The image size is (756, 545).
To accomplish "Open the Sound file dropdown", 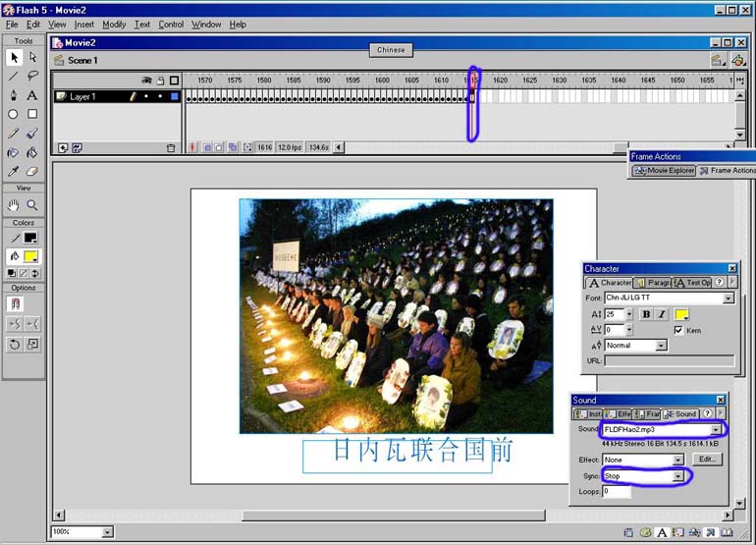I will coord(716,430).
